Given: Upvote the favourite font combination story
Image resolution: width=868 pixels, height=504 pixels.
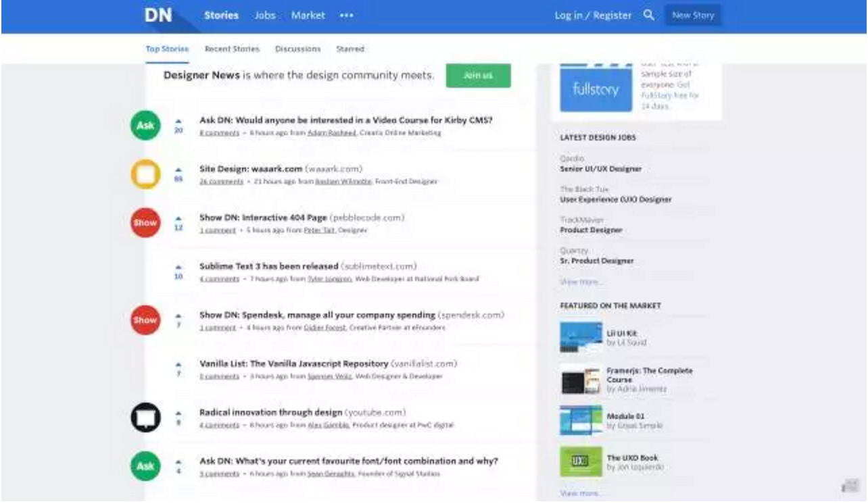Looking at the screenshot, I should (x=178, y=462).
